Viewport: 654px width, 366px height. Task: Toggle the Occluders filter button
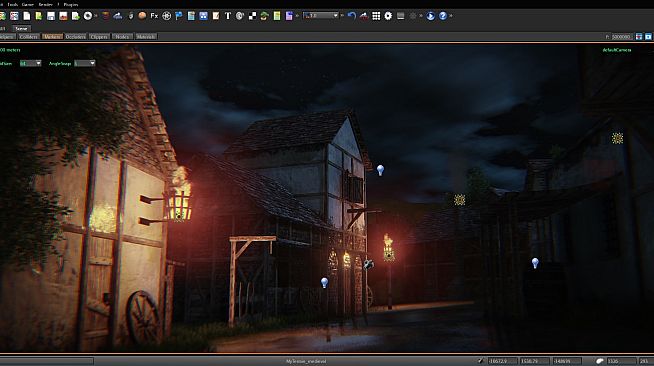coord(75,37)
